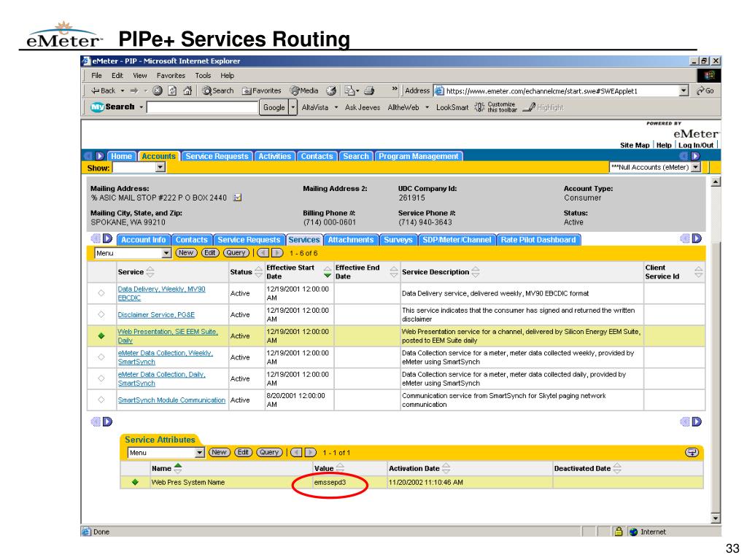Click the page scrollbar down arrow
The width and height of the screenshot is (747, 560).
pyautogui.click(x=716, y=518)
